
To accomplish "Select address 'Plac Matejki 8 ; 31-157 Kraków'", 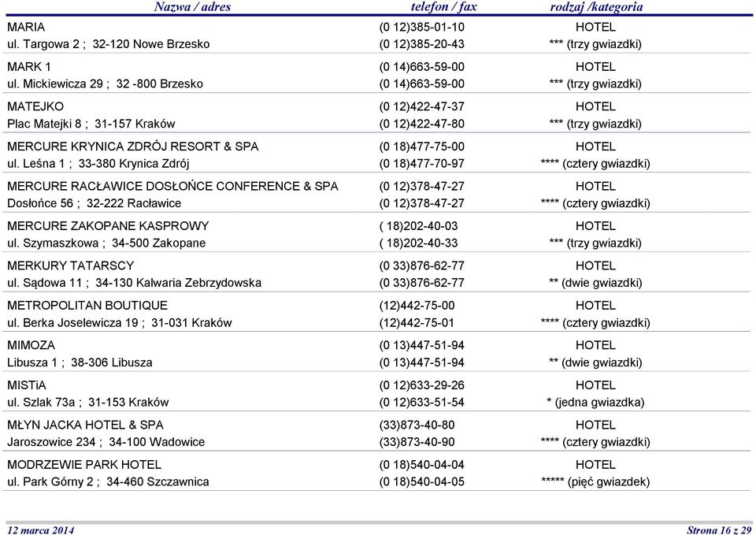I will point(91,124).
